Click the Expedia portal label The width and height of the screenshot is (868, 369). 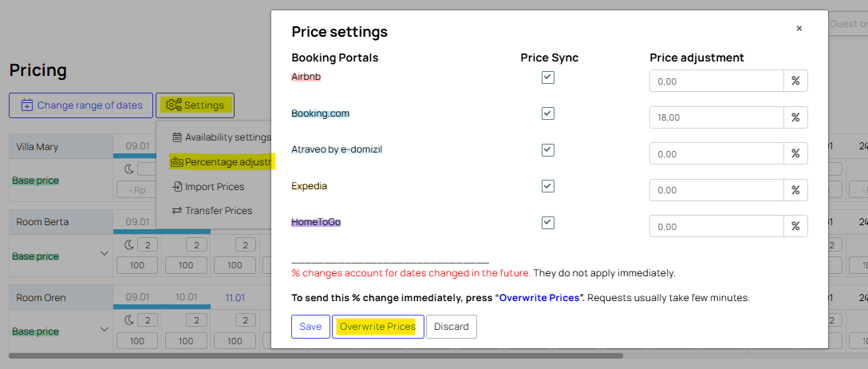pyautogui.click(x=309, y=185)
